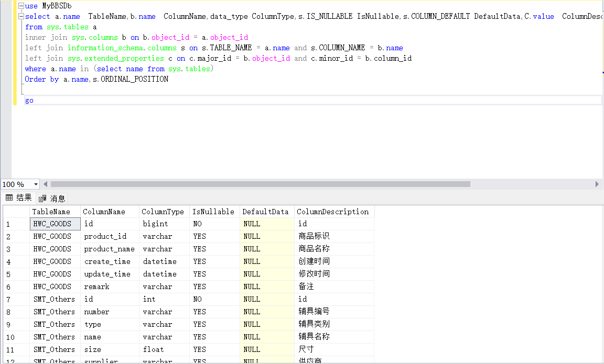This screenshot has height=364, width=604.
Task: Click the 'product_name' cell
Action: (110, 249)
